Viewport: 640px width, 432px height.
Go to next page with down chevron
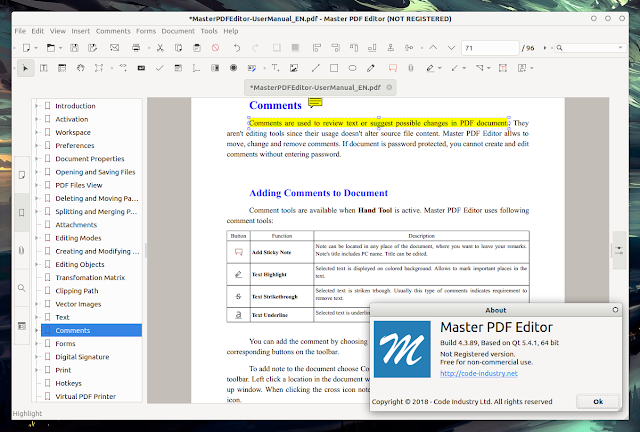pos(451,48)
